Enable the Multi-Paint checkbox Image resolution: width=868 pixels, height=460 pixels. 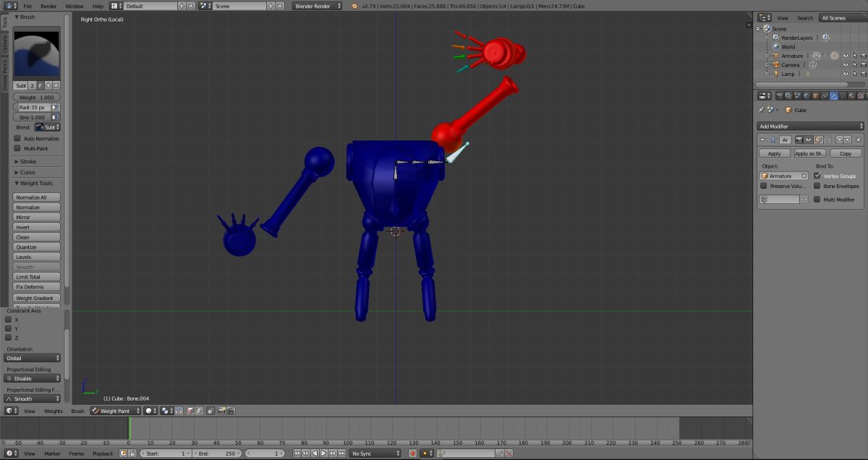17,148
